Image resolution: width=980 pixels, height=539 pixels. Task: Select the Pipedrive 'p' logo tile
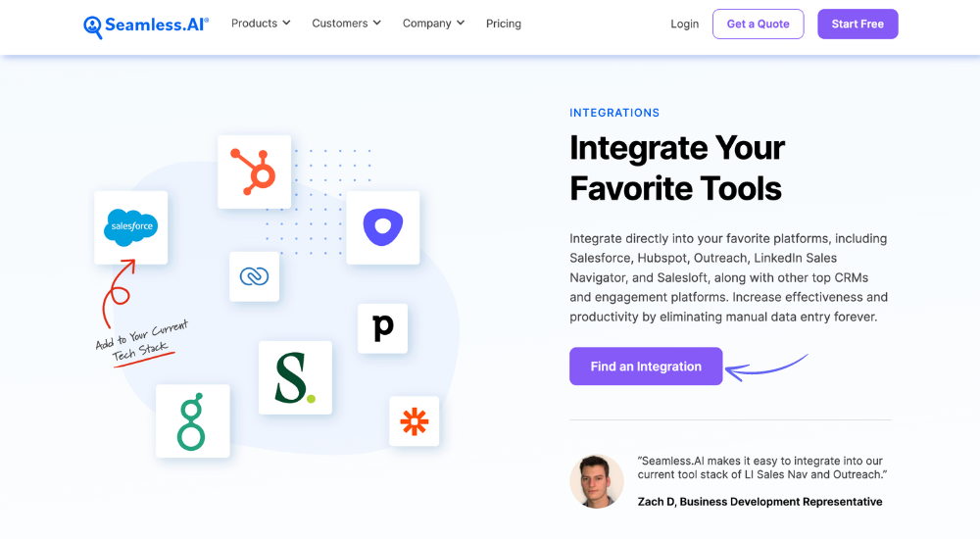point(382,328)
